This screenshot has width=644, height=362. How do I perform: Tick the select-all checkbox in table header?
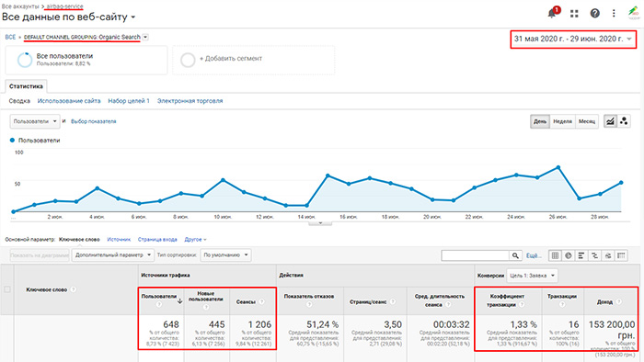[7, 289]
